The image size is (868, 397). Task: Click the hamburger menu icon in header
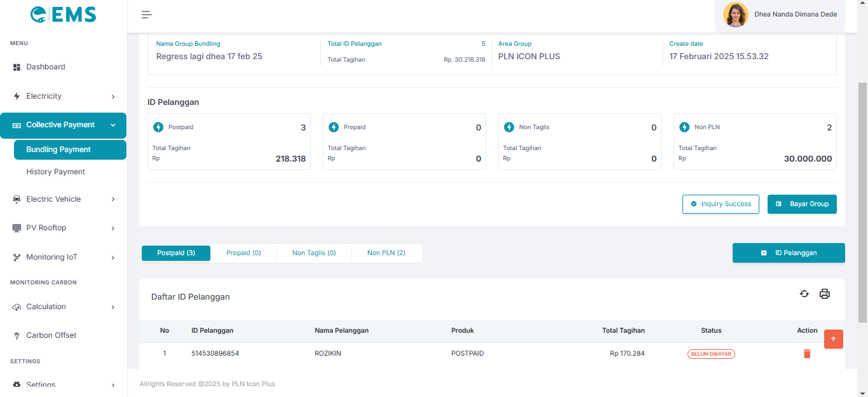[x=146, y=15]
